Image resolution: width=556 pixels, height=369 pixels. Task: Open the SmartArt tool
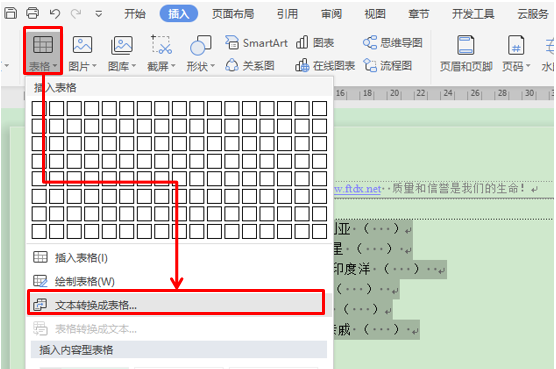[257, 43]
